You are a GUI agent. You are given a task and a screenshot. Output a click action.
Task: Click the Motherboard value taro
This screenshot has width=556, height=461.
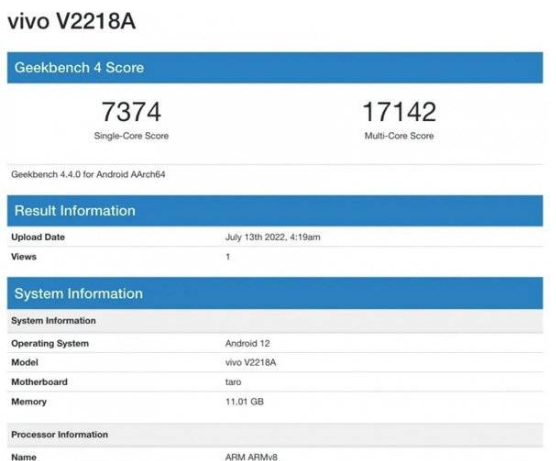[x=233, y=382]
